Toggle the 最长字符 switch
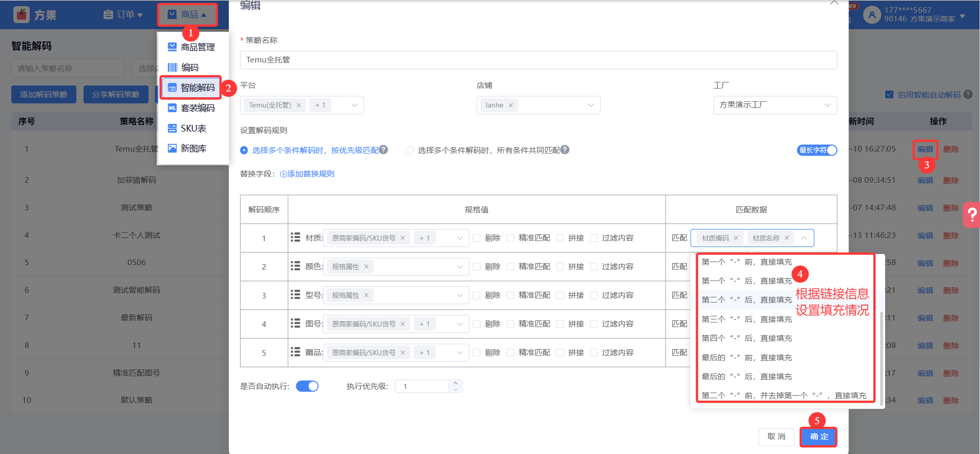Viewport: 980px width, 454px height. 817,150
